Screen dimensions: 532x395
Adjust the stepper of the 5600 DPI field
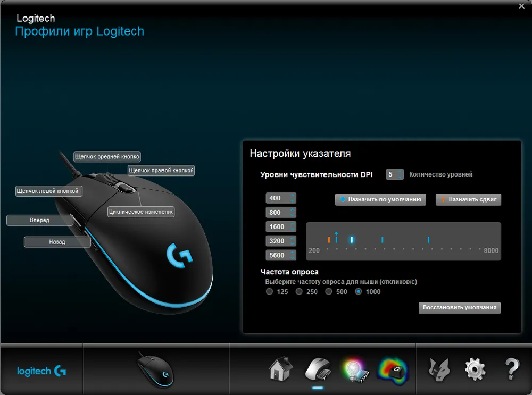point(293,255)
